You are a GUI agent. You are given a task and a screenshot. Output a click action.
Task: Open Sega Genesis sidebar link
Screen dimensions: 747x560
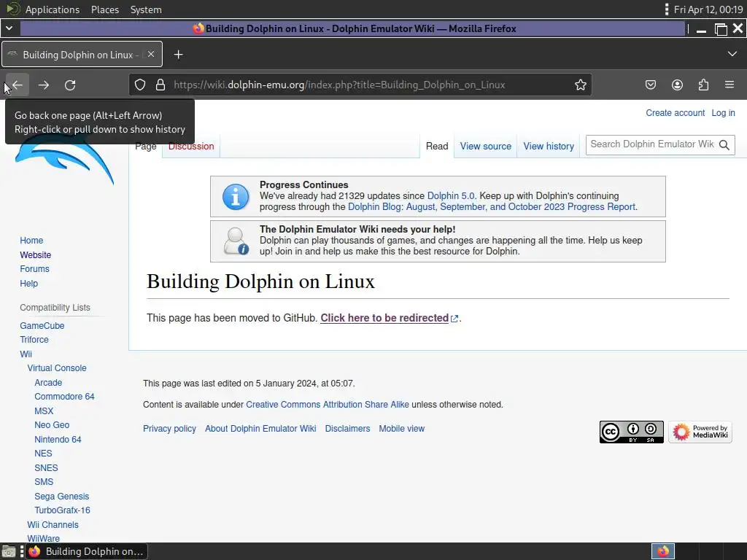[x=61, y=496]
